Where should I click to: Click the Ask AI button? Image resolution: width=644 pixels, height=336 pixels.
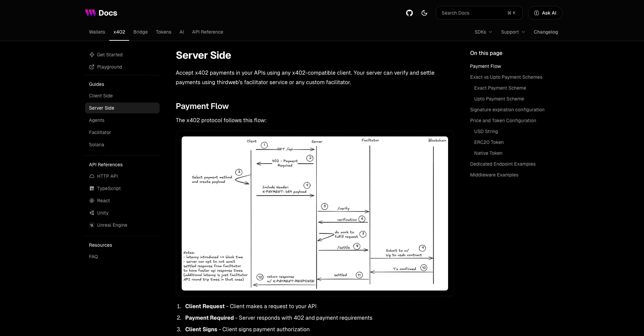(545, 13)
